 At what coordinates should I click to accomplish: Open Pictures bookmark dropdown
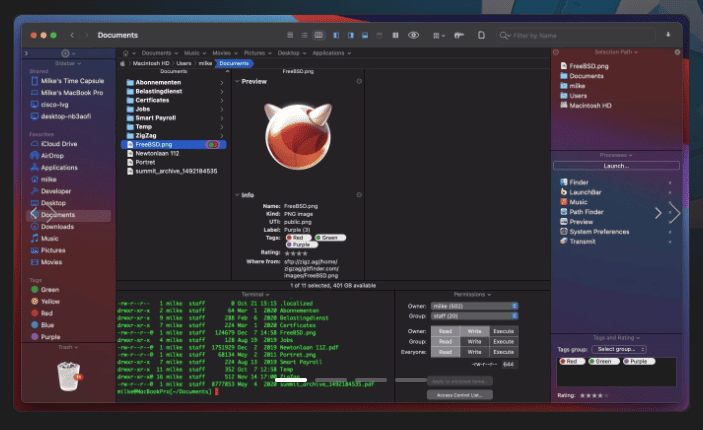point(258,53)
